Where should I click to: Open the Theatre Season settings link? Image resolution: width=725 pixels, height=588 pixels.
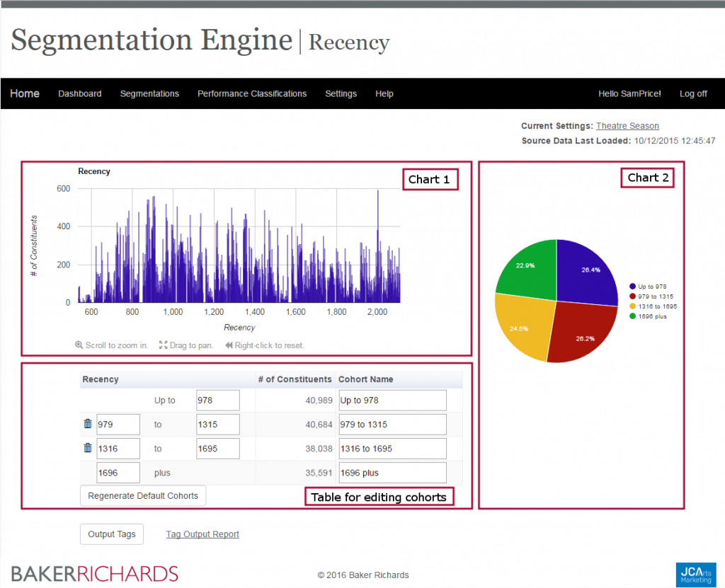tap(627, 126)
